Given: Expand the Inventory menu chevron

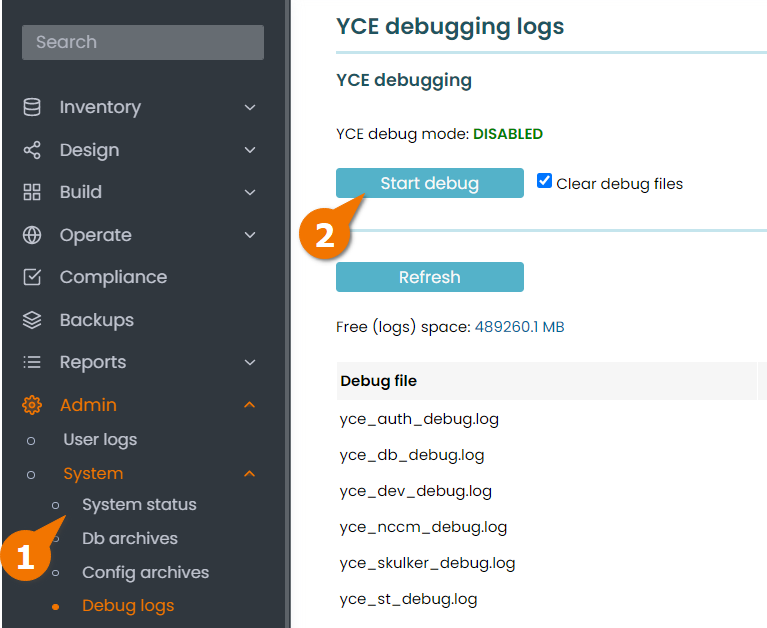Looking at the screenshot, I should 250,107.
